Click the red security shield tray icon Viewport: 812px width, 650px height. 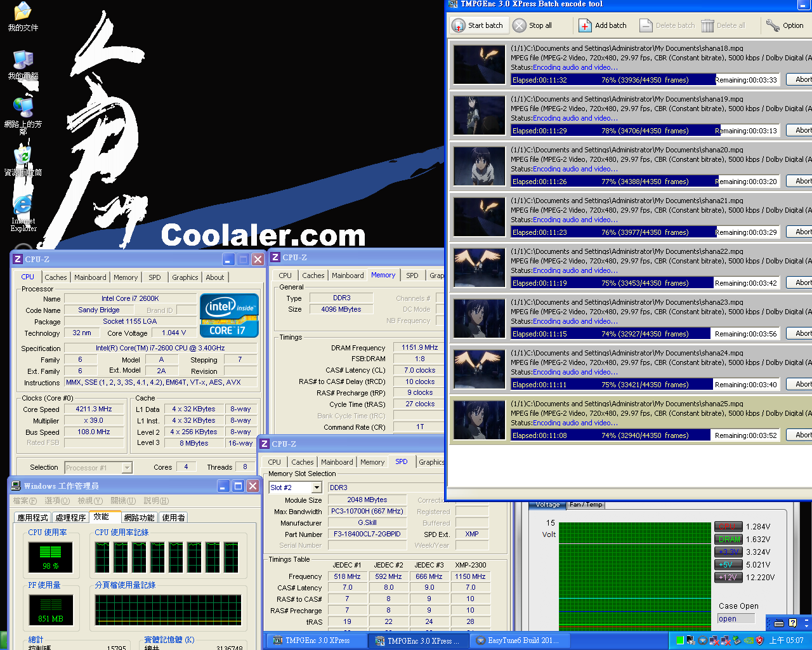pos(759,640)
